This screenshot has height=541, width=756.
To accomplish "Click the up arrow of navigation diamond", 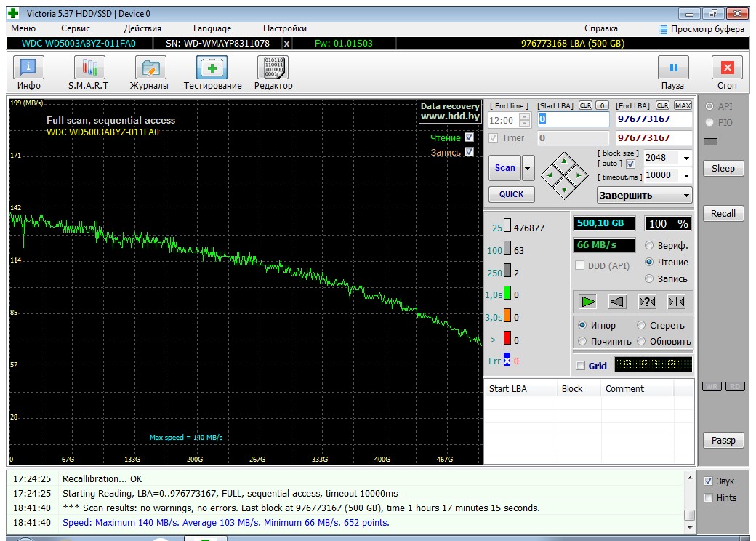I will point(564,161).
